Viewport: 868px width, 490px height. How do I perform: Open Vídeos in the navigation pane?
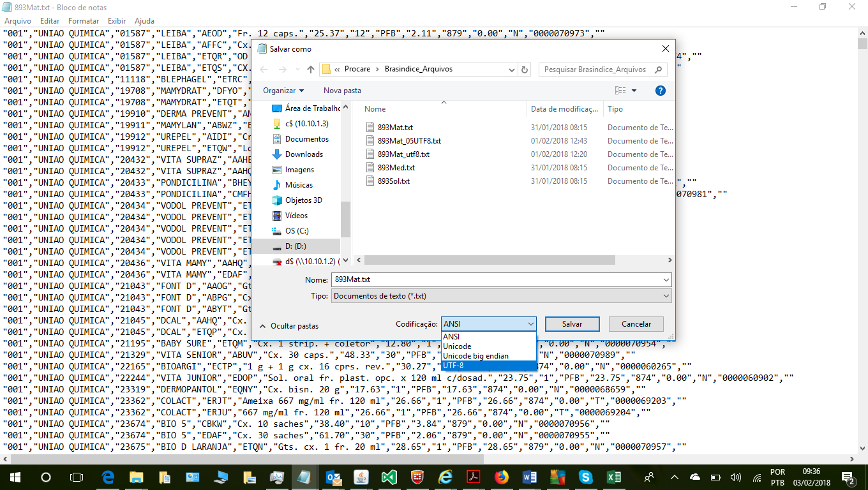(x=290, y=216)
